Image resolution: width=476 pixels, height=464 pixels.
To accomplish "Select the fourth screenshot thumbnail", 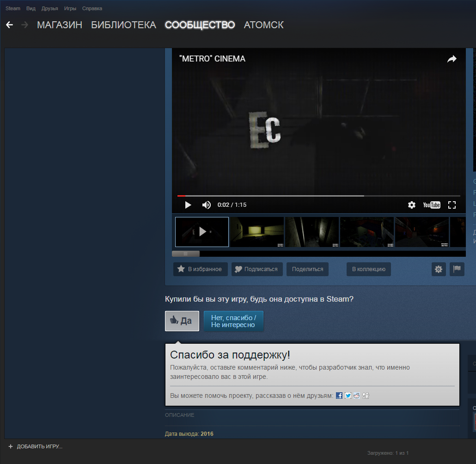I will pos(367,232).
